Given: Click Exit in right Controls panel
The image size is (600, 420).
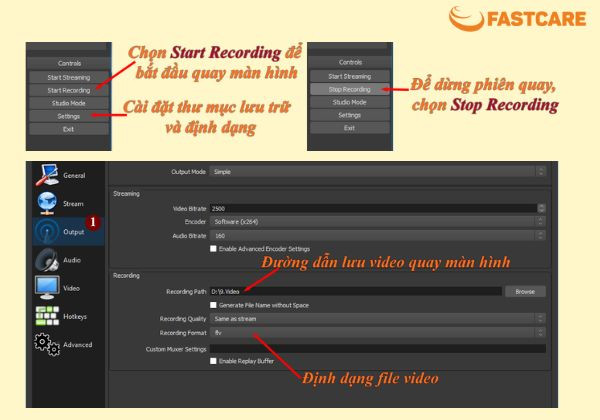Looking at the screenshot, I should (350, 128).
